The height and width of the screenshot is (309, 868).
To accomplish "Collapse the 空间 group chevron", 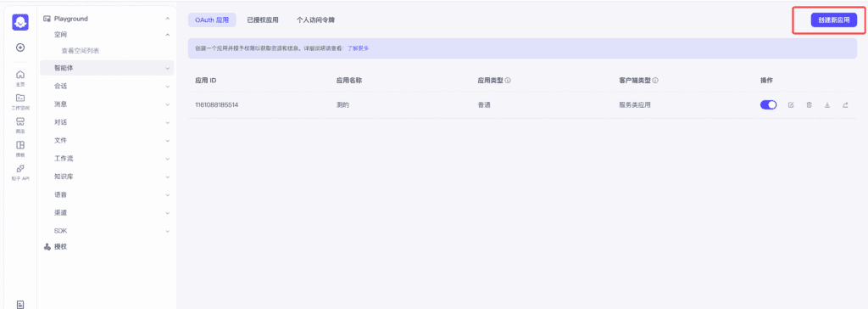I will tap(168, 35).
